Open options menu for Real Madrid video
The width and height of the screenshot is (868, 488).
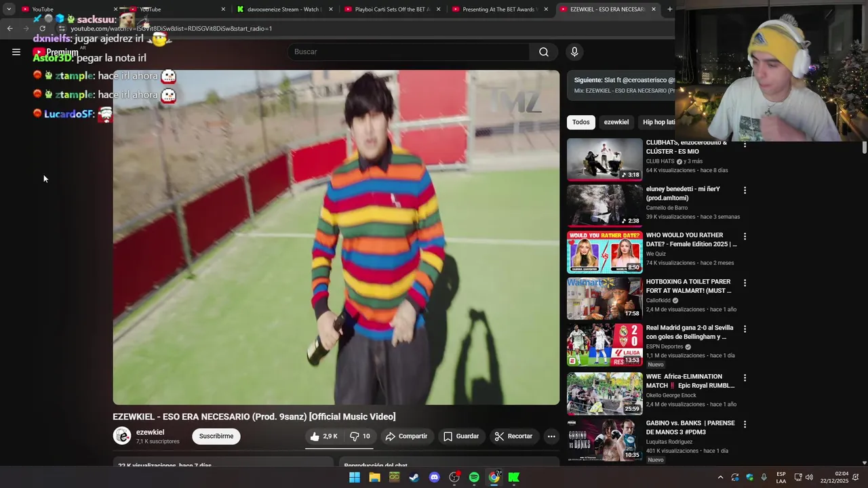745,329
